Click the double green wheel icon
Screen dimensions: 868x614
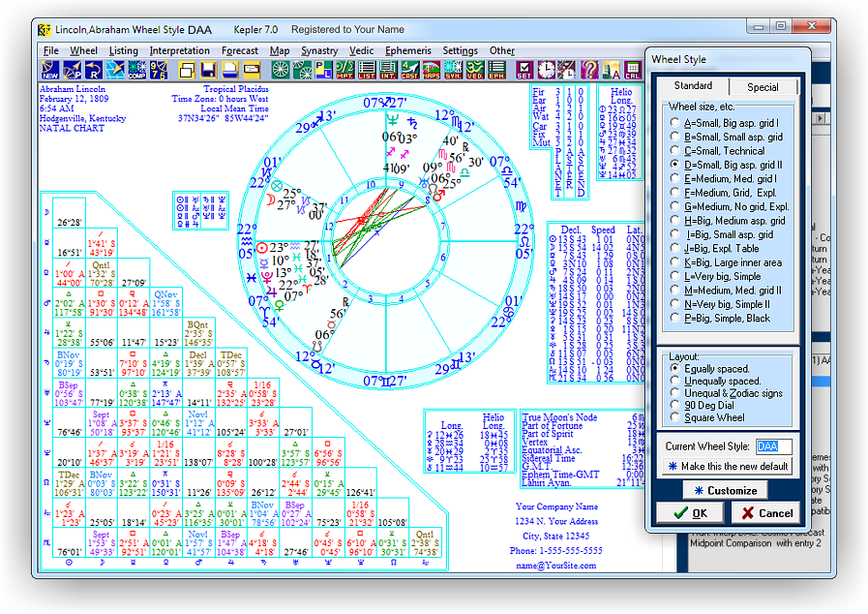(x=302, y=71)
